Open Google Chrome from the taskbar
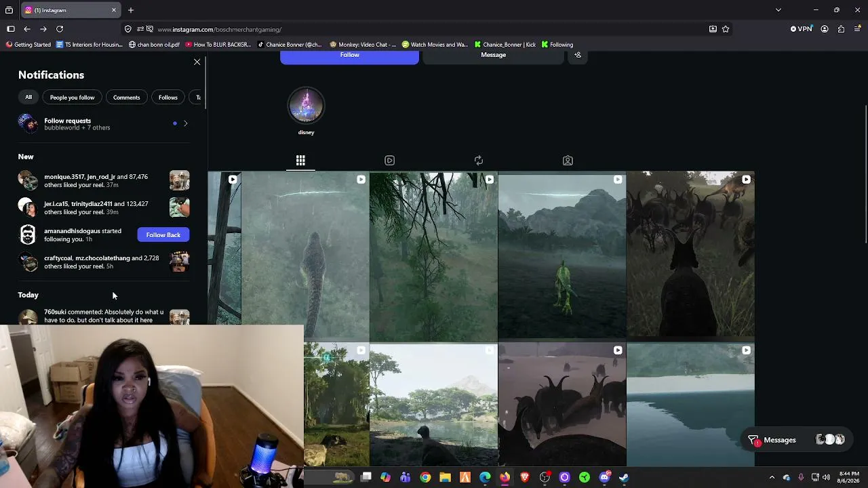Image resolution: width=868 pixels, height=488 pixels. tap(425, 478)
